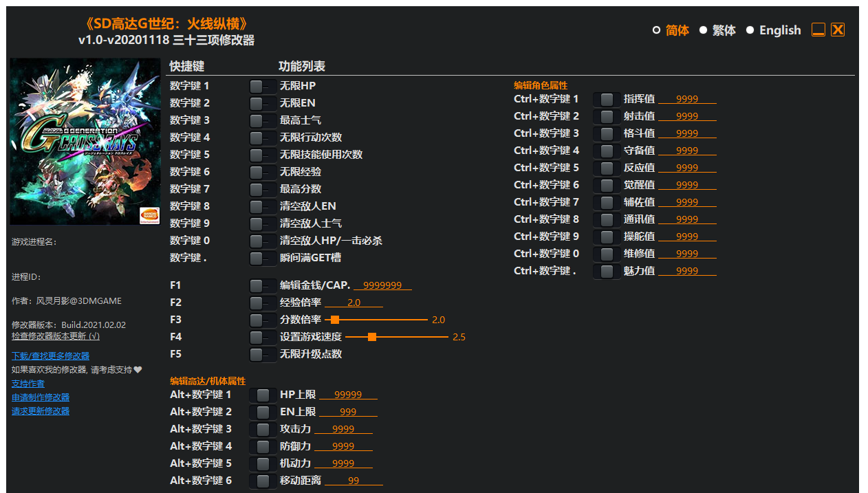Screen dimensions: 868x493
Task: Toggle 无限HP cheat switch
Action: (263, 86)
